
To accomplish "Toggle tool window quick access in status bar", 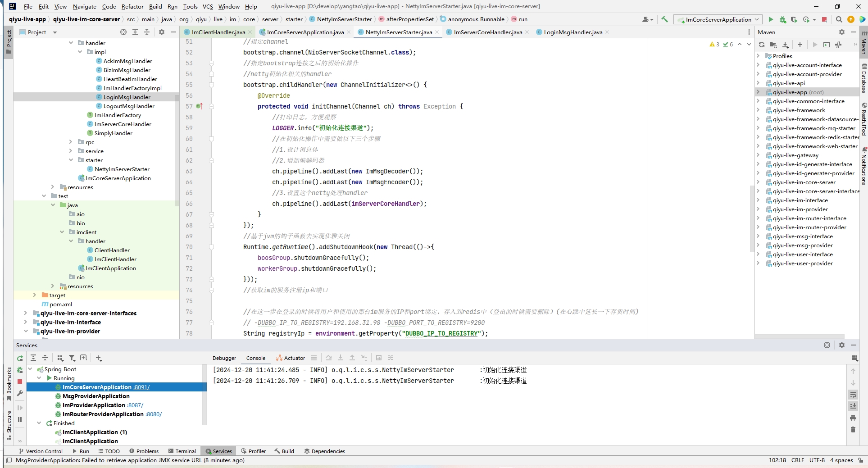I will click(x=9, y=460).
